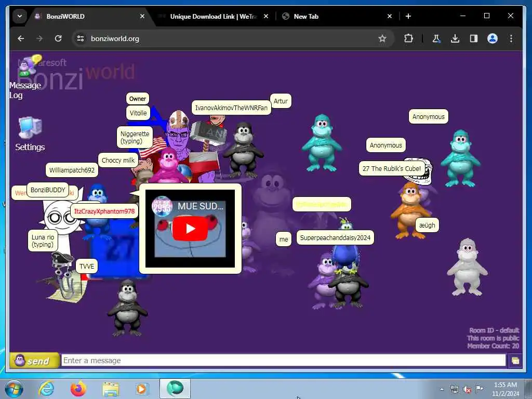Switch to Unique Download Link WeTransfer tab
This screenshot has width=532, height=399.
pos(213,16)
